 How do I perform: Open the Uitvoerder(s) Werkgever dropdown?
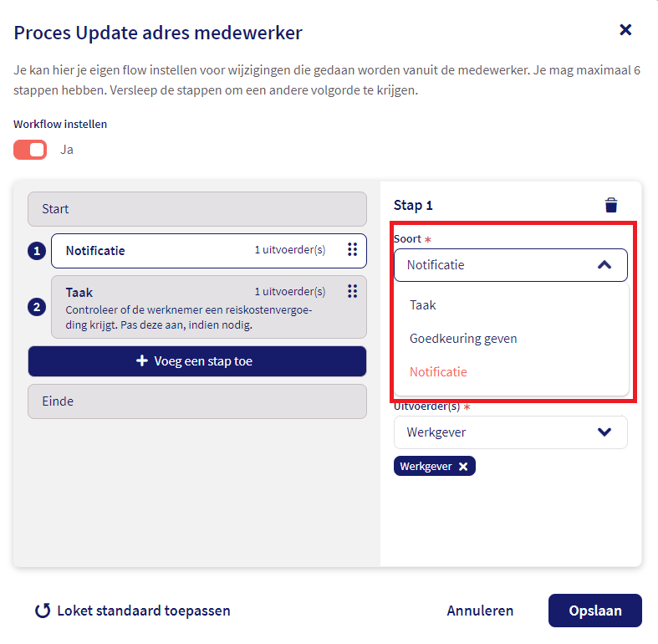click(510, 432)
